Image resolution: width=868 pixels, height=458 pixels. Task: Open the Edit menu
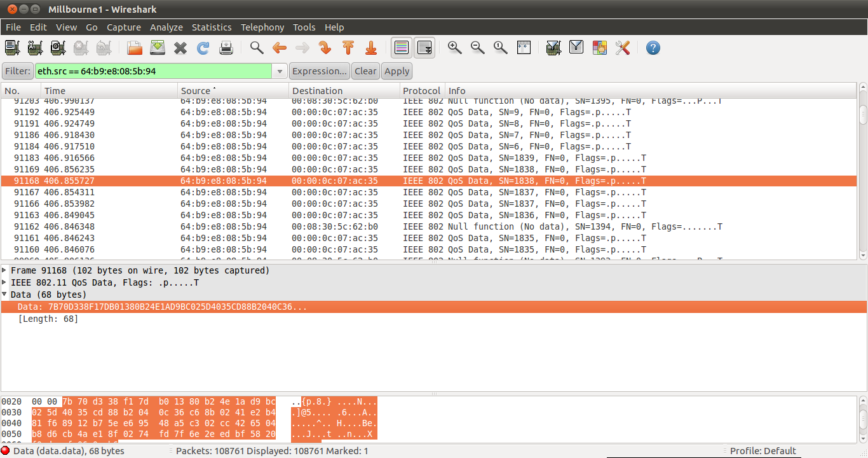pos(38,27)
